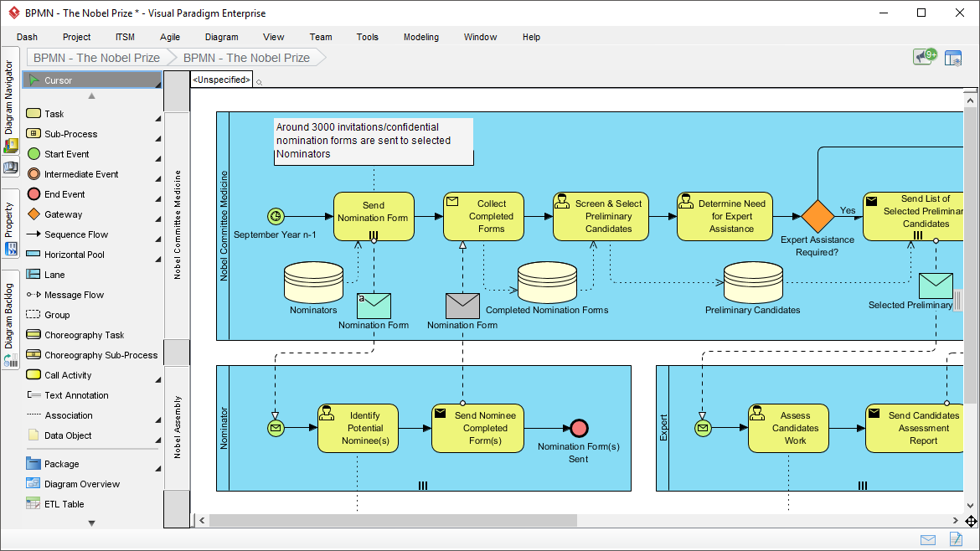This screenshot has width=980, height=551.
Task: Select the Expert Assistance Required gateway
Action: coord(818,216)
